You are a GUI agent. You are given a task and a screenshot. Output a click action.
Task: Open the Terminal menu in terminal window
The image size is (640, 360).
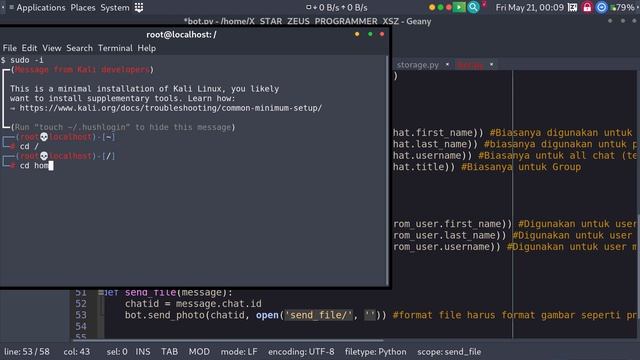115,48
